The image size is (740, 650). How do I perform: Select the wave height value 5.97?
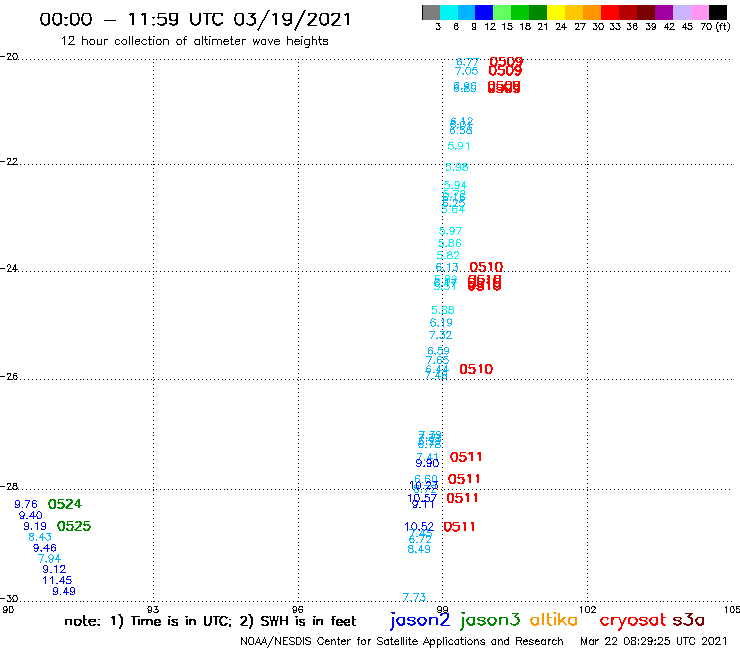pos(451,231)
